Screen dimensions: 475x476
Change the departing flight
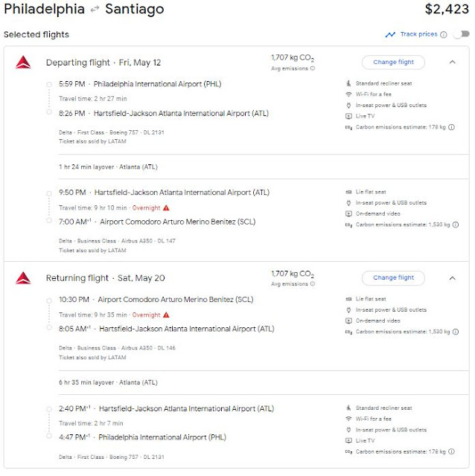pyautogui.click(x=393, y=62)
